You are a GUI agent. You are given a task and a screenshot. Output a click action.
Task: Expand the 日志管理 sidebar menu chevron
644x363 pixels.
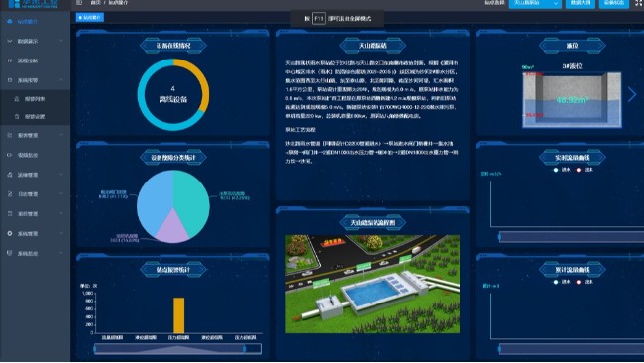(61, 193)
